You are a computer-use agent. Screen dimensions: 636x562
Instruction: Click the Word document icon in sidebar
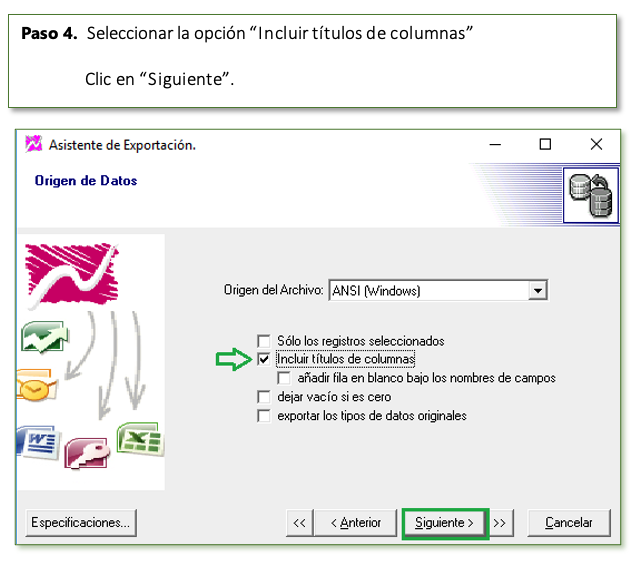point(39,442)
